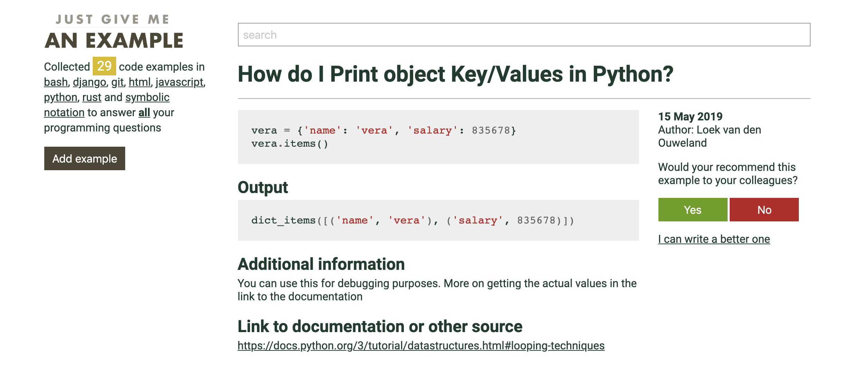Open the rust examples link
Viewport: 868px width, 384px height.
(92, 97)
